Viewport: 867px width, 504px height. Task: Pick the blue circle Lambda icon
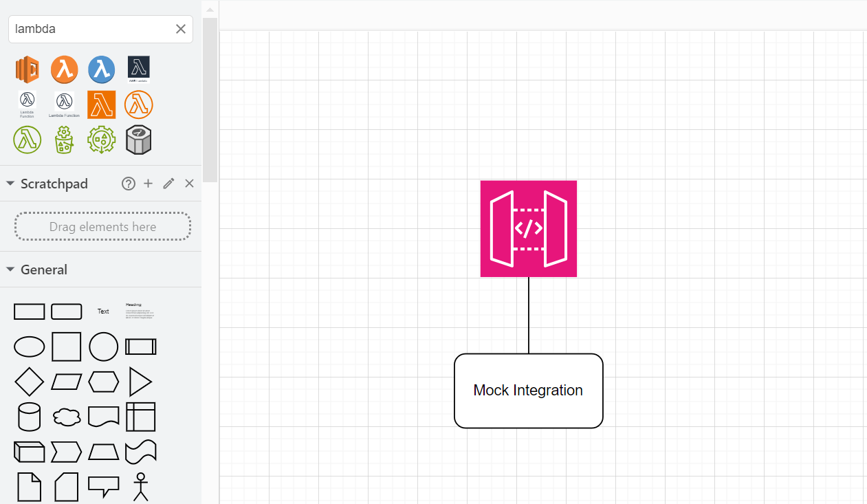pos(102,69)
